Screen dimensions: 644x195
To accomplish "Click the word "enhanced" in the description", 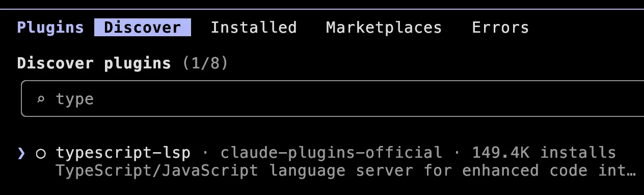I will click(500, 170).
